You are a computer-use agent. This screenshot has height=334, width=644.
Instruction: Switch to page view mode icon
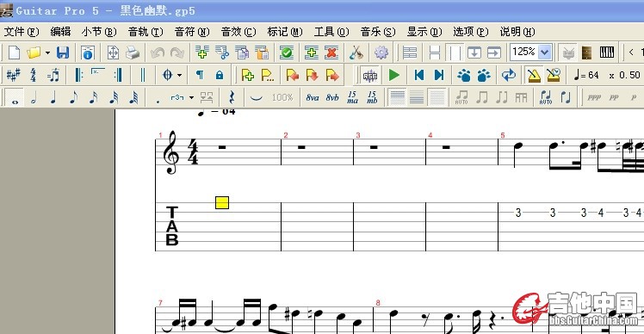click(435, 53)
